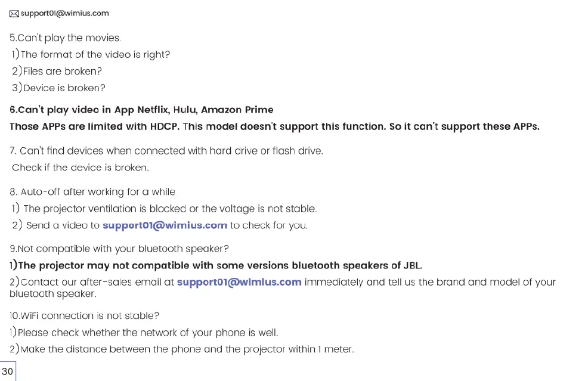The image size is (588, 381).
Task: Click the "7. Can't find devices" heading
Action: 166,151
